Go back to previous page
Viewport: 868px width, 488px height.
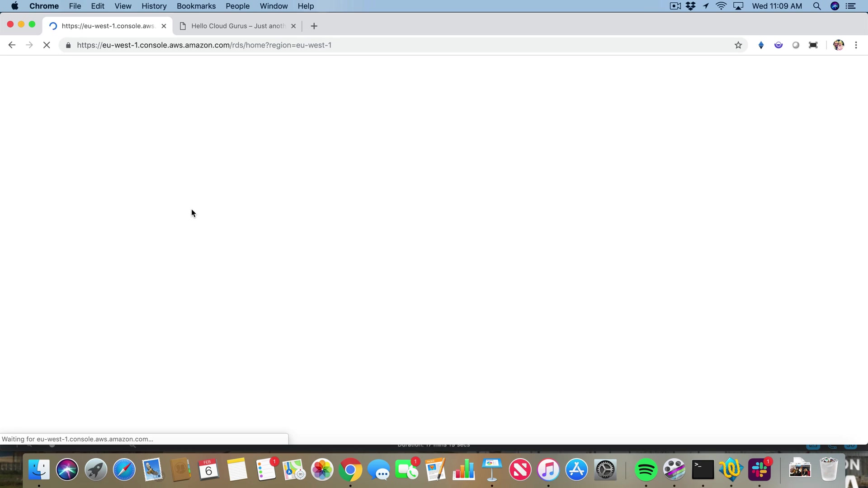[x=12, y=45]
